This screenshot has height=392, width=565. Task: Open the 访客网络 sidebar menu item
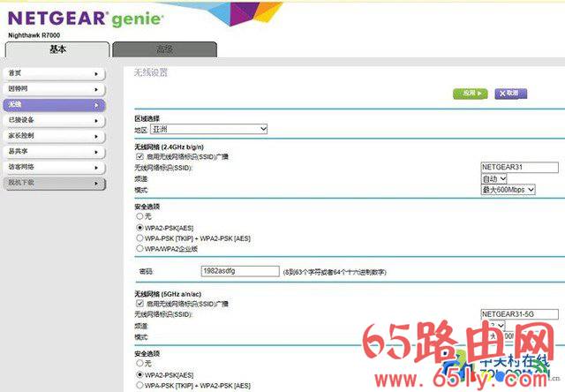pyautogui.click(x=54, y=167)
